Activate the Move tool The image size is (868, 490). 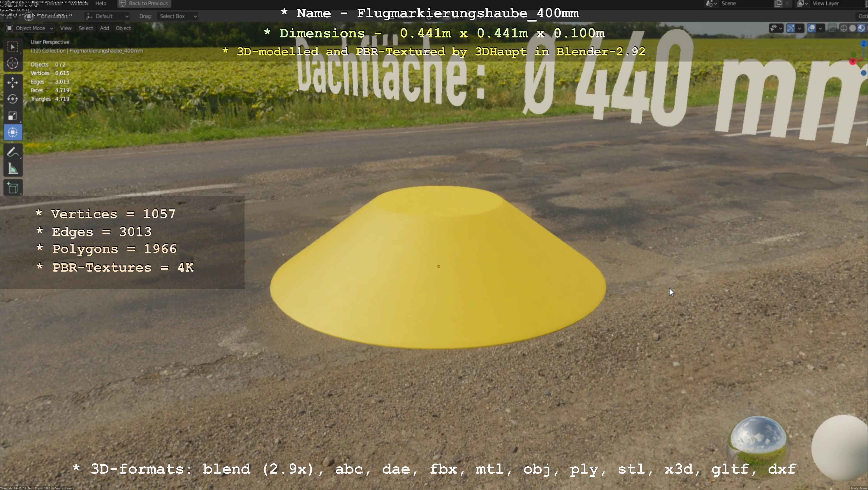[x=13, y=83]
